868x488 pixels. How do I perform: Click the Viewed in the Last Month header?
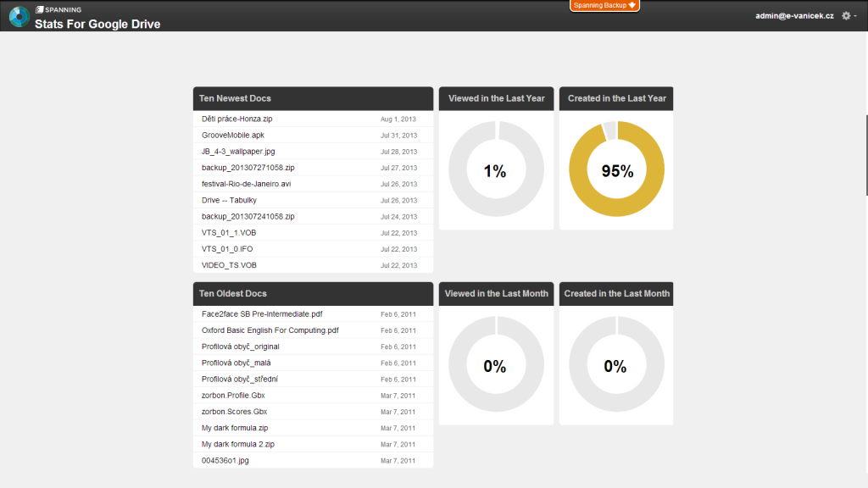[x=496, y=294]
